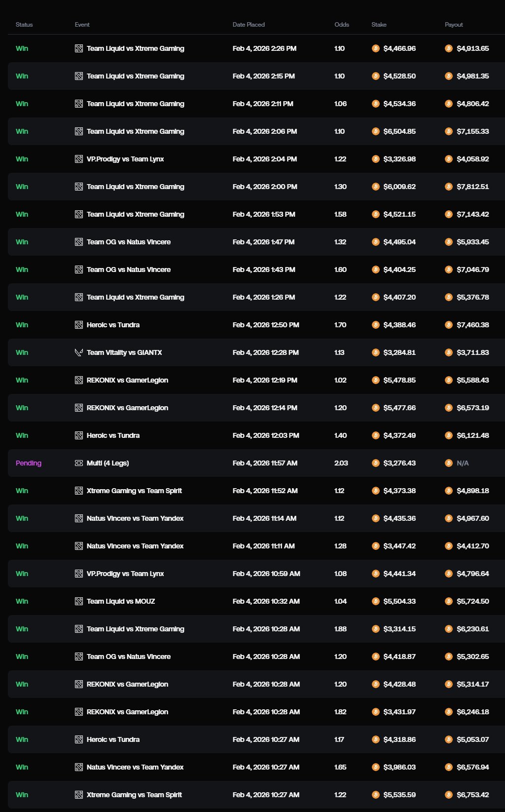
Task: Click the Bitcoin icon beside the $7,812.51 payout
Action: pyautogui.click(x=449, y=187)
